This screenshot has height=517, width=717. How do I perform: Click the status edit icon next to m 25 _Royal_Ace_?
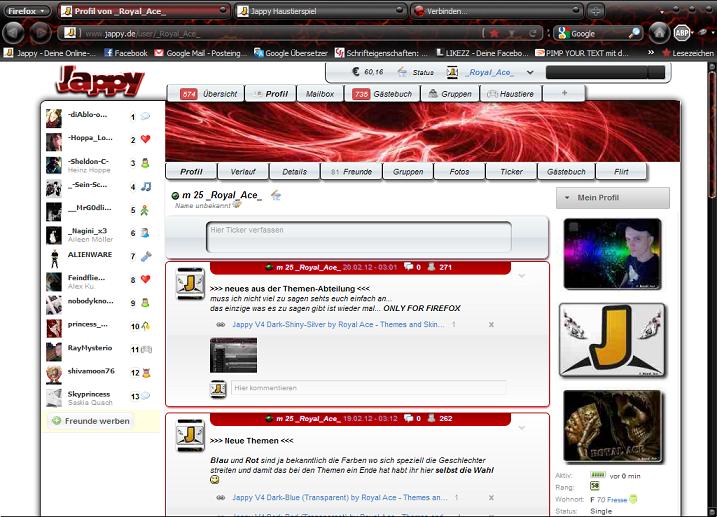pyautogui.click(x=276, y=195)
